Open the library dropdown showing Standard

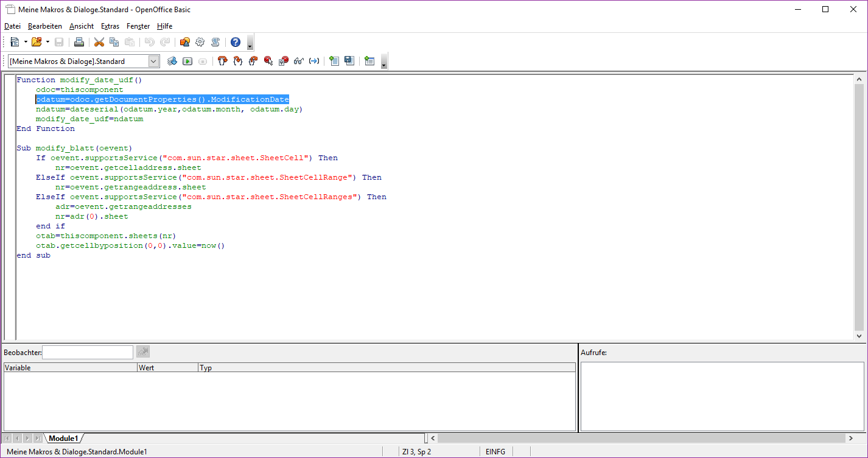click(x=153, y=61)
